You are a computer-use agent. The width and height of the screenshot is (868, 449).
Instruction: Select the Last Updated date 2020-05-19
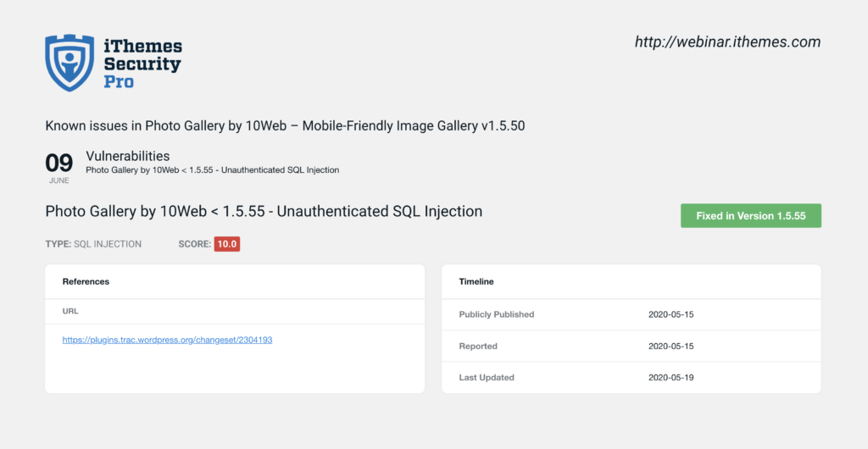tap(671, 378)
